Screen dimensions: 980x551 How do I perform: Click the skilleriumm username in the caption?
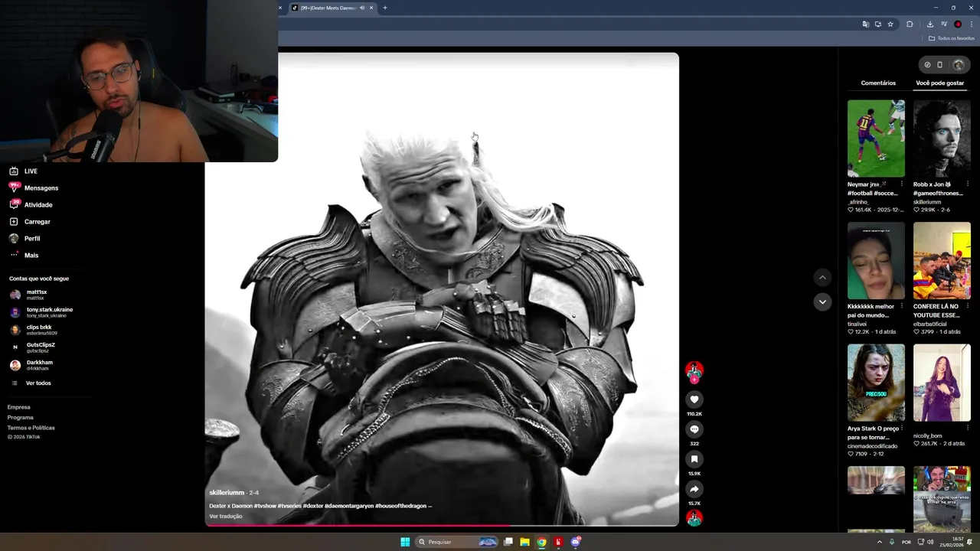[x=227, y=493]
